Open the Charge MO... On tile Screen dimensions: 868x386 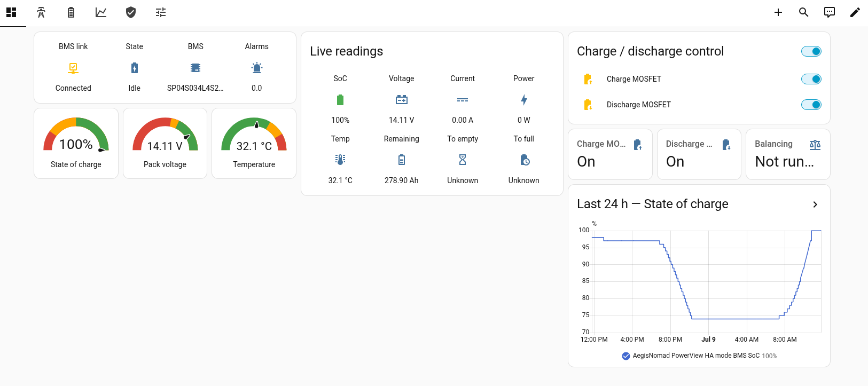click(x=611, y=154)
